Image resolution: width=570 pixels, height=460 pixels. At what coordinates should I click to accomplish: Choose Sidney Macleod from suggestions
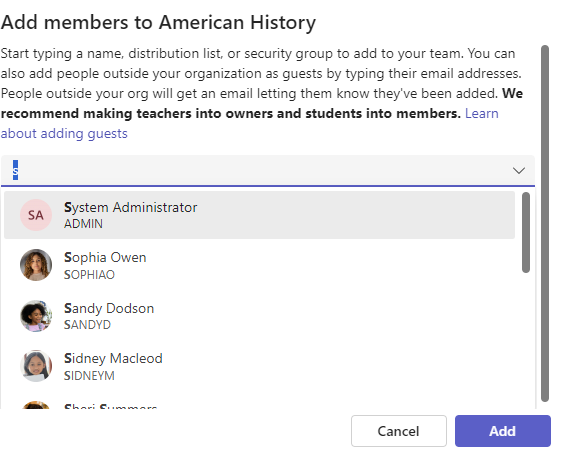coord(259,366)
